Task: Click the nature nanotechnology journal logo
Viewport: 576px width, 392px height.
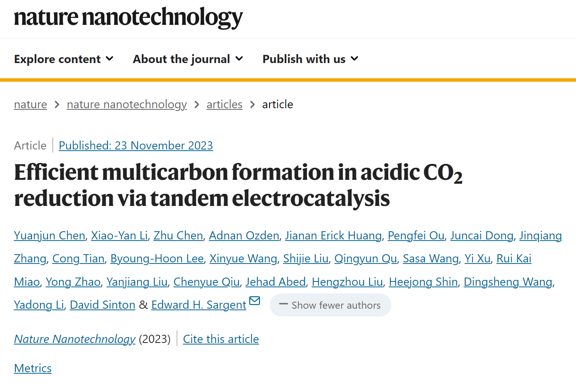Action: [x=129, y=18]
